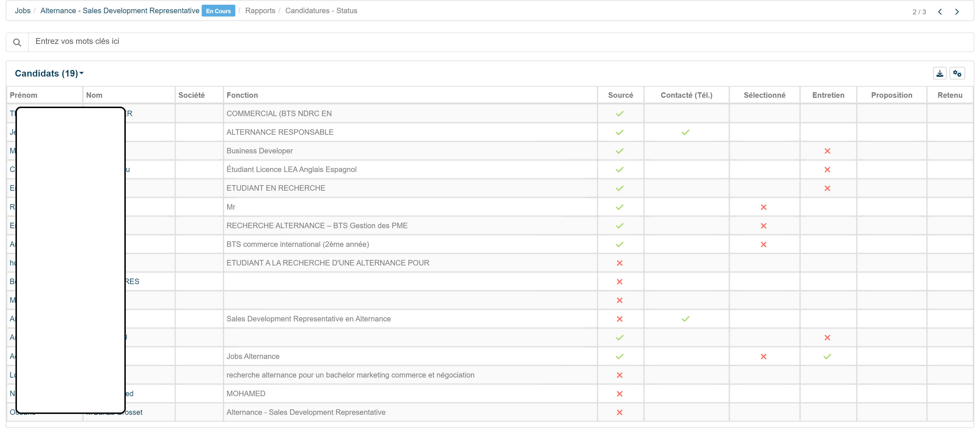Screen dimensions: 980x434
Task: Click the download export icon
Action: coord(940,73)
